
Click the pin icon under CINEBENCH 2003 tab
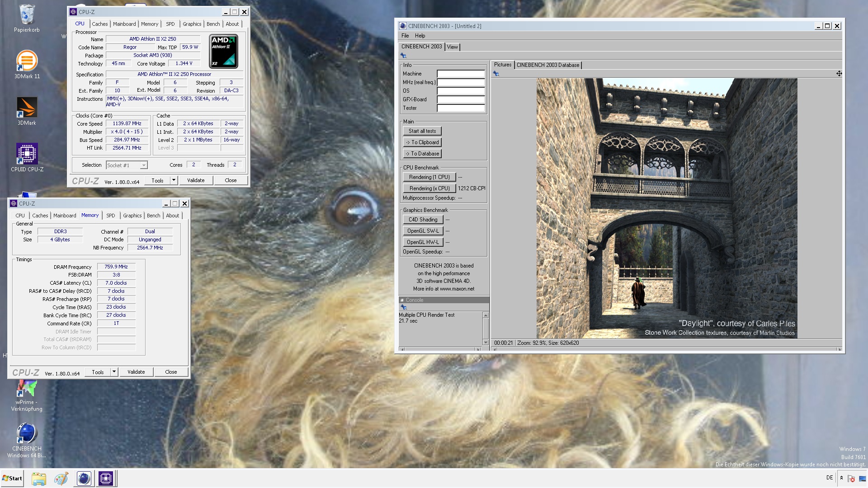pyautogui.click(x=403, y=56)
